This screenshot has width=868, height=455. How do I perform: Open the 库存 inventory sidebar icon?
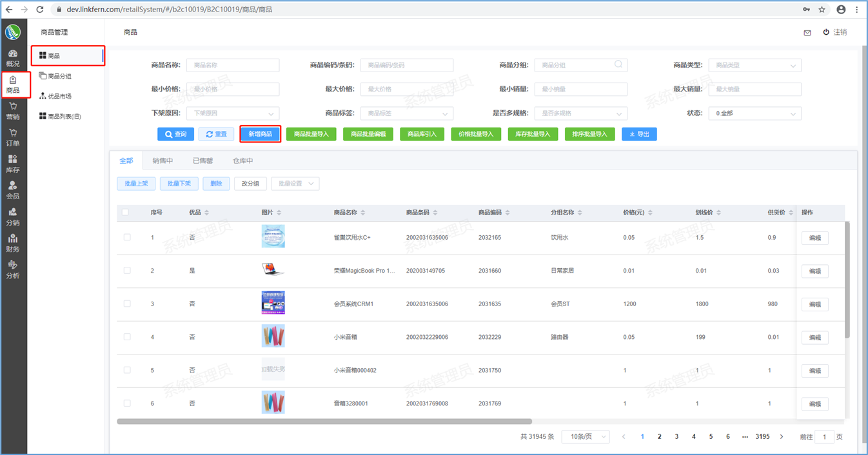[x=13, y=164]
